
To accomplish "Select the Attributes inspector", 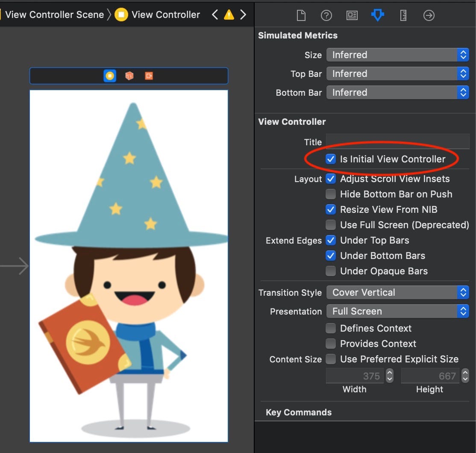I will click(377, 15).
